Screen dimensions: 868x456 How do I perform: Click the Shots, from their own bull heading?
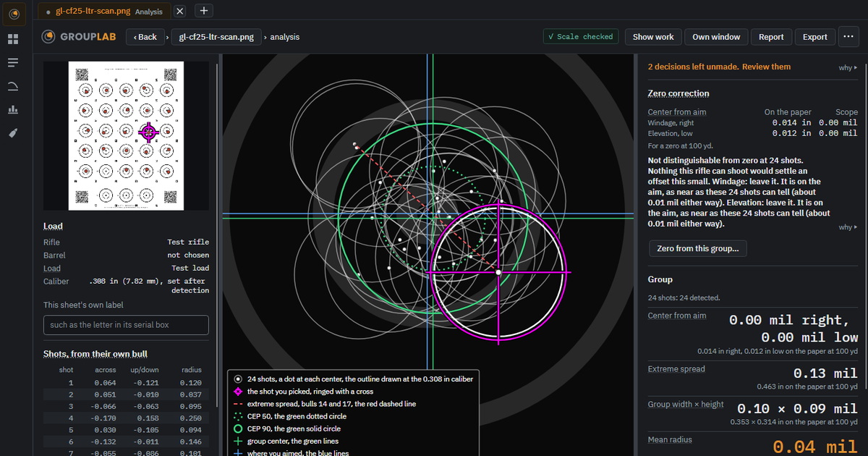point(95,354)
